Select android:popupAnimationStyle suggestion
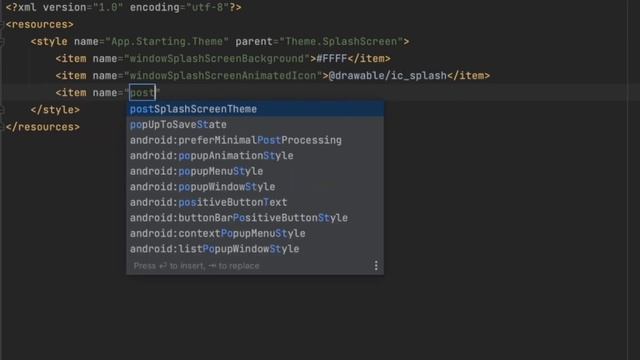This screenshot has width=640, height=360. click(x=255, y=156)
